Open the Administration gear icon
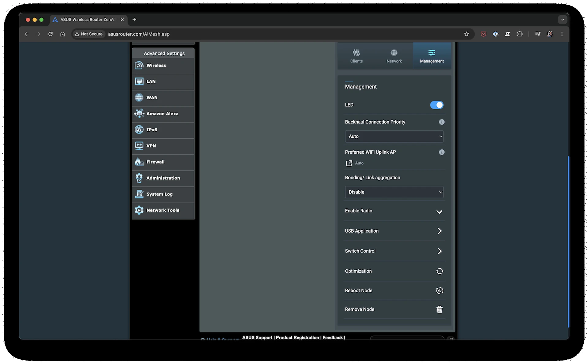 pos(139,178)
